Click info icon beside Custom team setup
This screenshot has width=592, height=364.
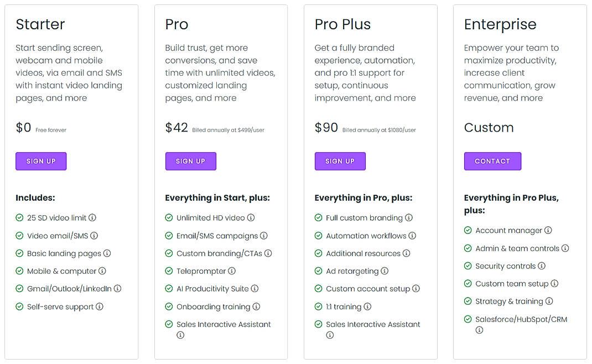click(554, 284)
